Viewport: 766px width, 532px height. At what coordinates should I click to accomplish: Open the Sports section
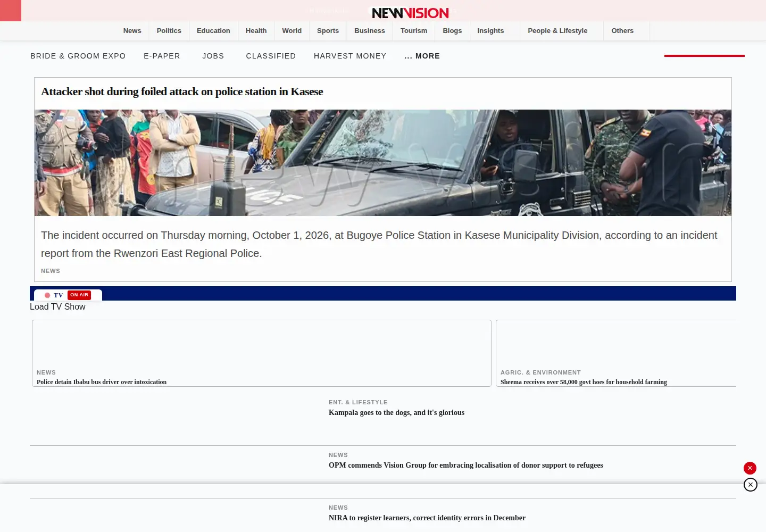pos(328,31)
